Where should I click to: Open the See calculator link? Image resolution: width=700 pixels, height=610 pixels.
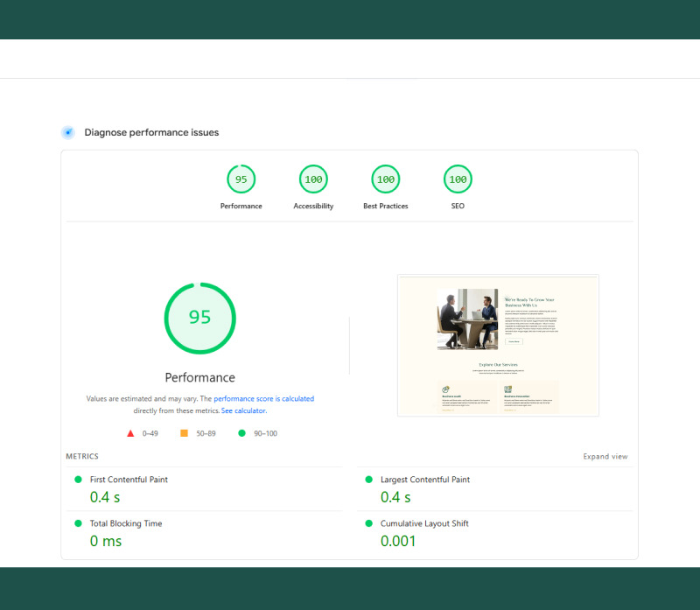point(243,410)
